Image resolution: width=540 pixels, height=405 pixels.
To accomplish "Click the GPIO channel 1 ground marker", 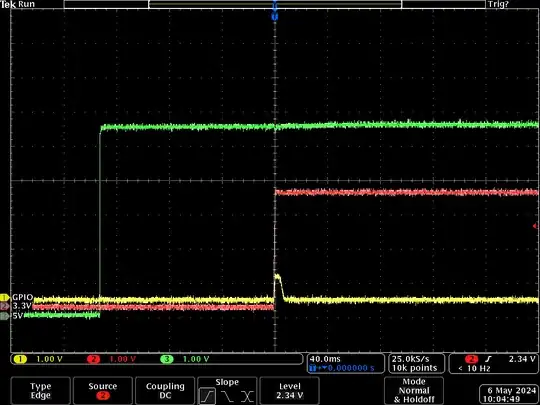I will pyautogui.click(x=5, y=297).
